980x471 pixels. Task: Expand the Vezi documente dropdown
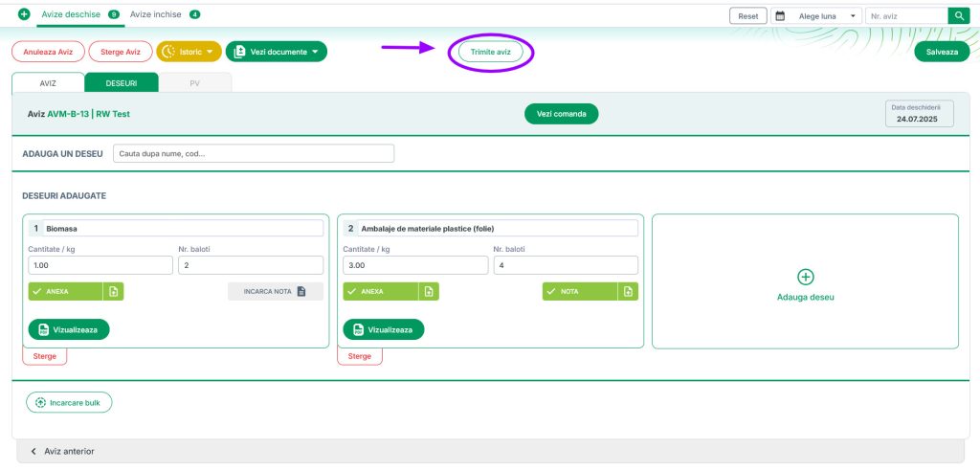tap(276, 52)
